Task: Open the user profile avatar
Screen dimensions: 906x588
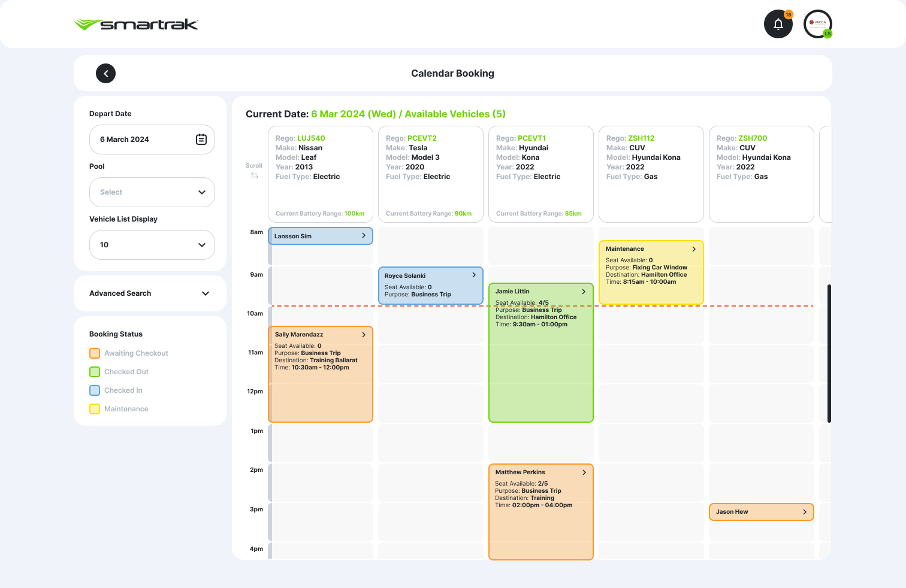Action: pos(817,25)
